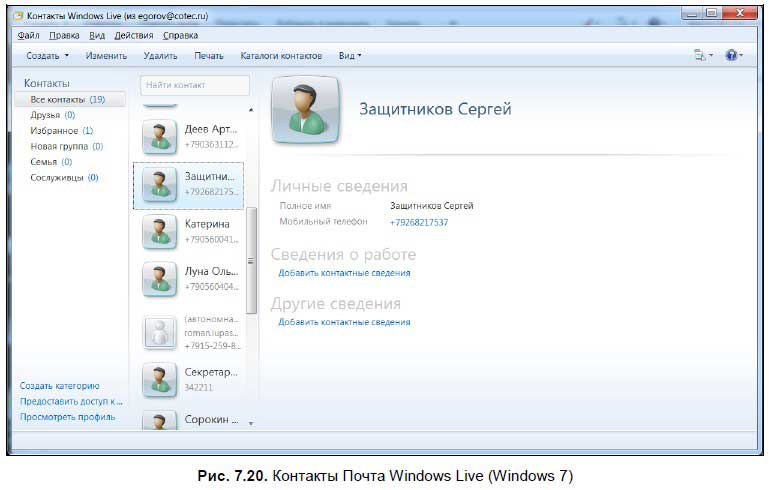Click avatar of Катерина contact
The width and height of the screenshot is (769, 490).
pyautogui.click(x=159, y=232)
